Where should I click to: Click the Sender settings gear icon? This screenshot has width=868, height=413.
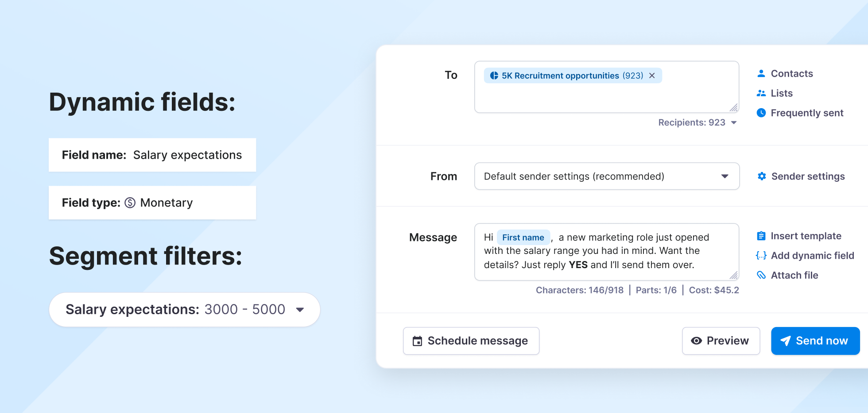pyautogui.click(x=762, y=176)
